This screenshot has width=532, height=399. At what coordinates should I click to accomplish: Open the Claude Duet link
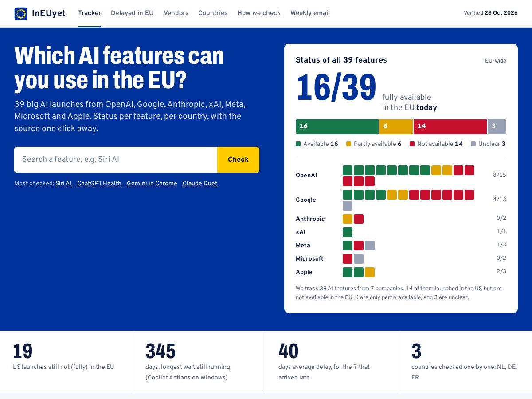click(x=200, y=184)
